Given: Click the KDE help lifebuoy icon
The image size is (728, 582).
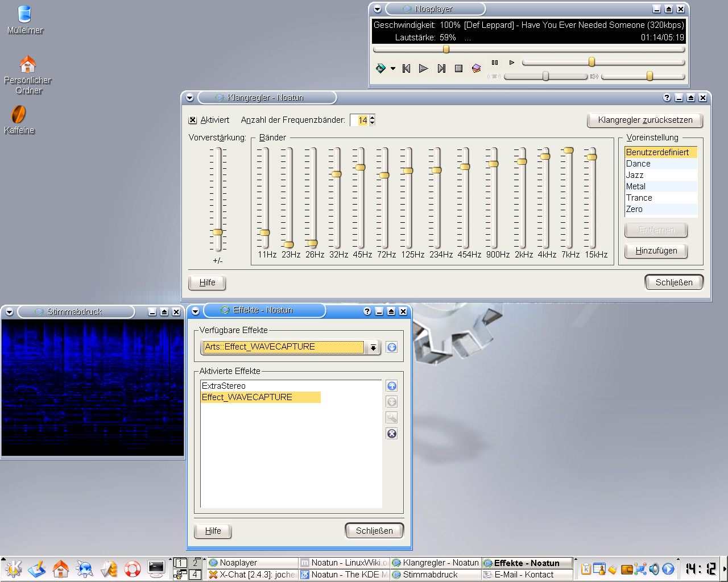Looking at the screenshot, I should tap(133, 568).
